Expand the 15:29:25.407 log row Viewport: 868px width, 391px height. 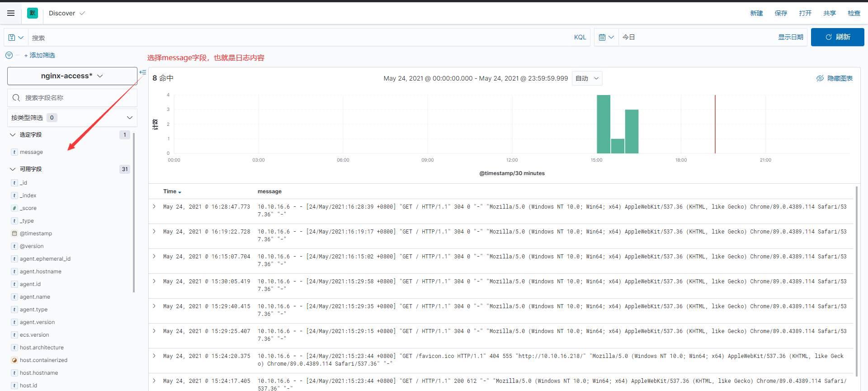154,331
